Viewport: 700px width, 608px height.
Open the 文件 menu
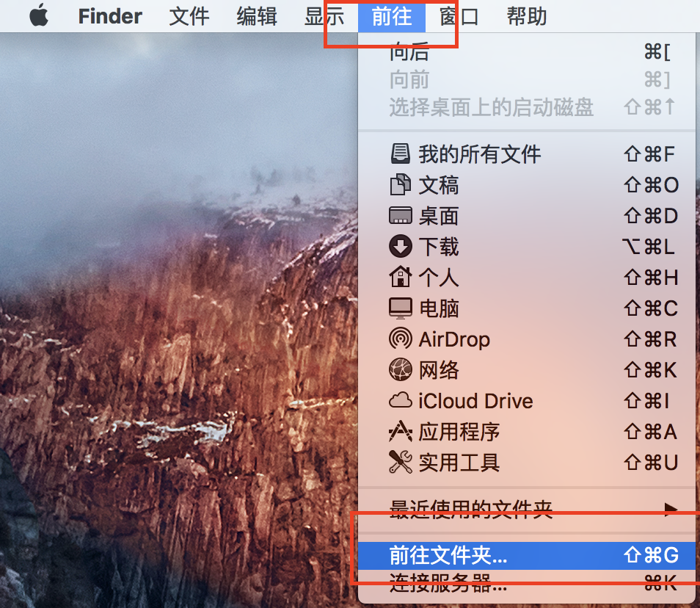[x=189, y=16]
